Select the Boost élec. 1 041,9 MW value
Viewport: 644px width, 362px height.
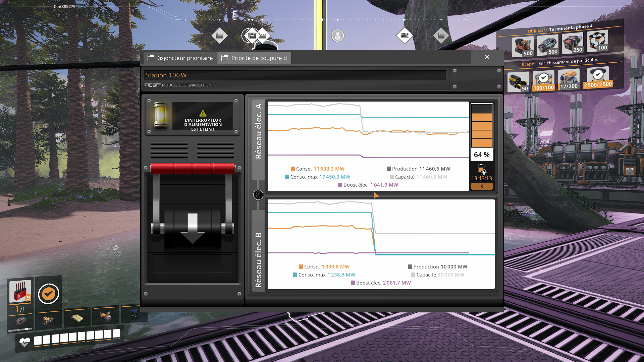click(384, 185)
